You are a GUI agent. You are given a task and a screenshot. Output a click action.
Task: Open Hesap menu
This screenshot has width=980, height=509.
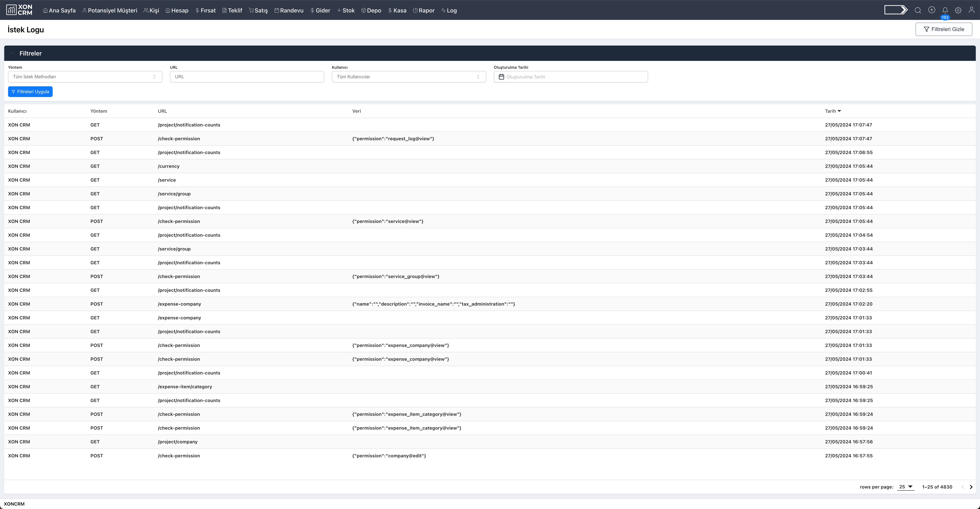[x=177, y=10]
